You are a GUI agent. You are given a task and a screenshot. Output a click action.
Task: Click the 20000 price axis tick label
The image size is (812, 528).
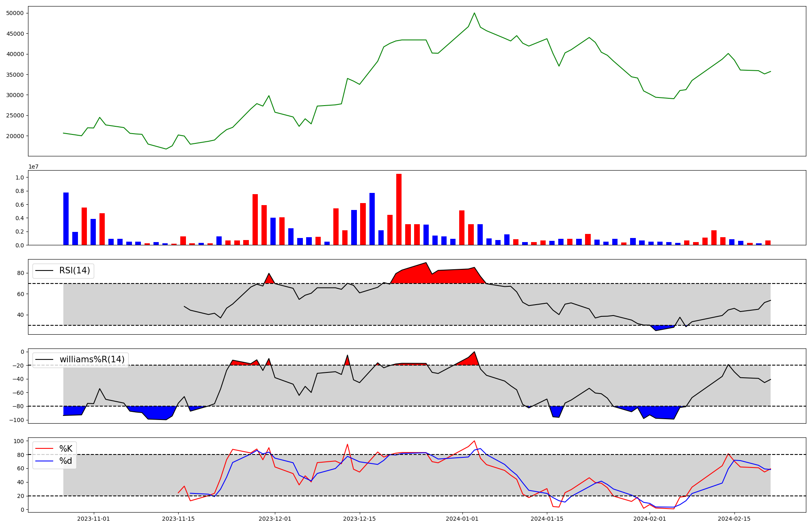(x=15, y=136)
